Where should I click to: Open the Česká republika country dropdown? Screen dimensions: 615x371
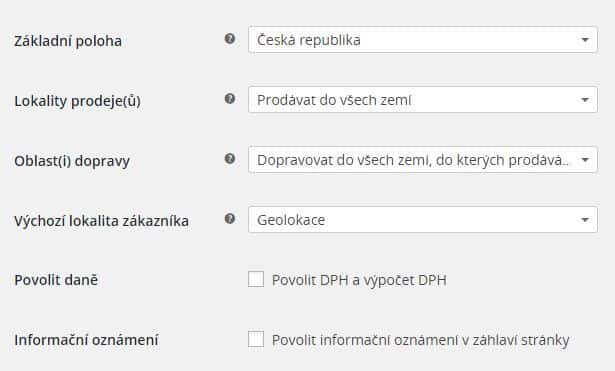[x=423, y=40]
